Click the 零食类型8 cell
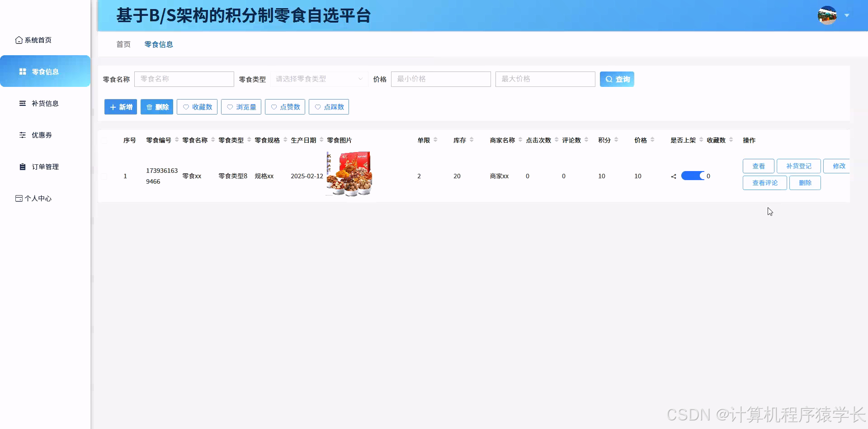The height and width of the screenshot is (429, 868). 233,176
